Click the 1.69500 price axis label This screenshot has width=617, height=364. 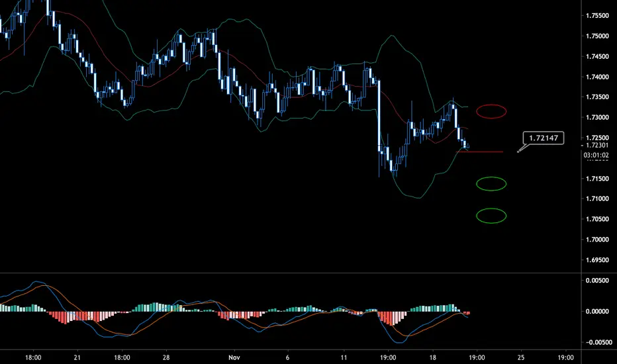(x=597, y=260)
